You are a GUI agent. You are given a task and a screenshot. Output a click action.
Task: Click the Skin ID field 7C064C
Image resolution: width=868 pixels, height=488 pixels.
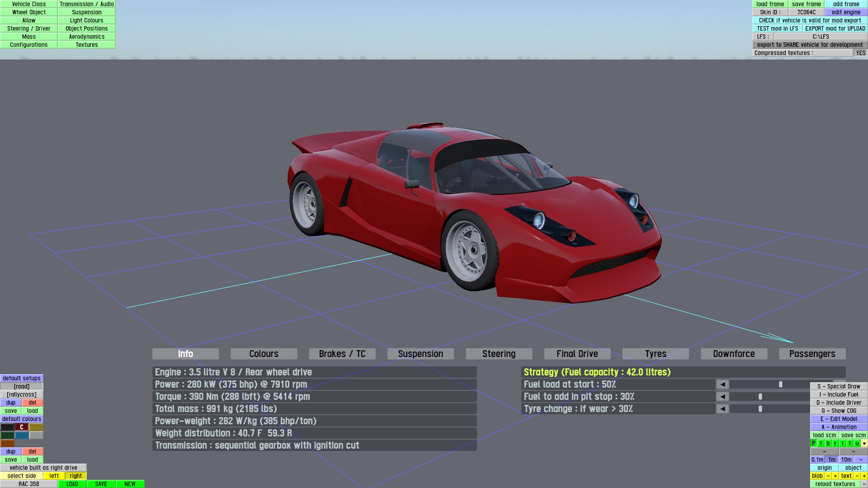806,12
